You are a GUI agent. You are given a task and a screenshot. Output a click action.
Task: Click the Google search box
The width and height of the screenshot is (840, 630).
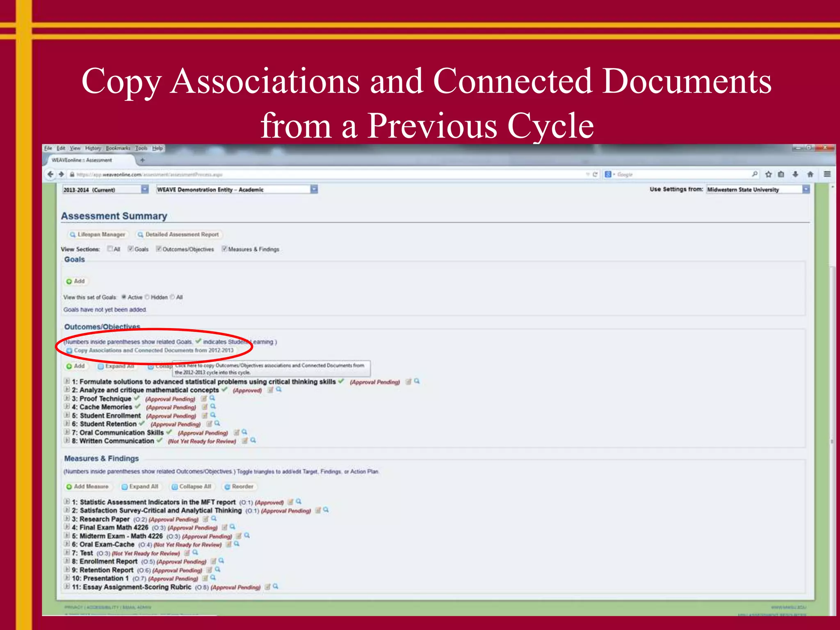pos(681,174)
